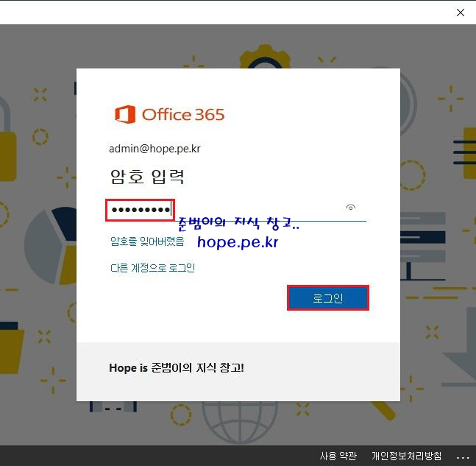This screenshot has width=476, height=466.
Task: Click the 로그인 sign-in button
Action: click(x=328, y=298)
